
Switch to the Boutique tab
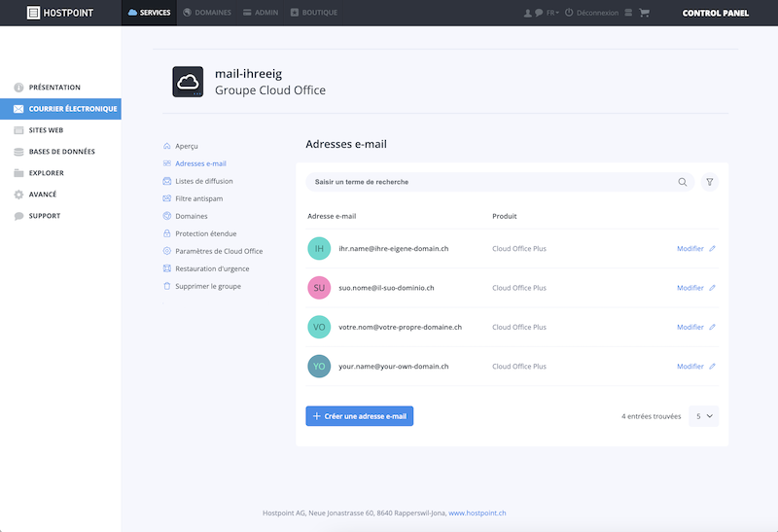[313, 13]
